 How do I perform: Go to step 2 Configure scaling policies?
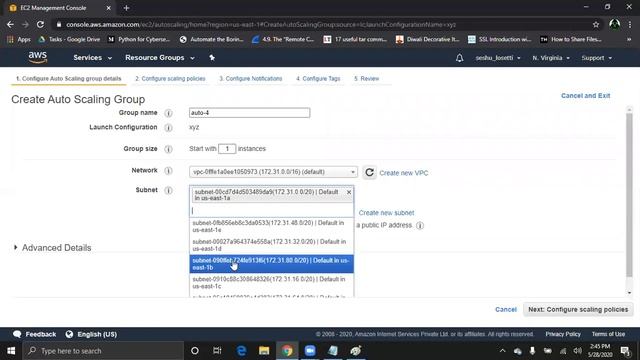pyautogui.click(x=170, y=79)
